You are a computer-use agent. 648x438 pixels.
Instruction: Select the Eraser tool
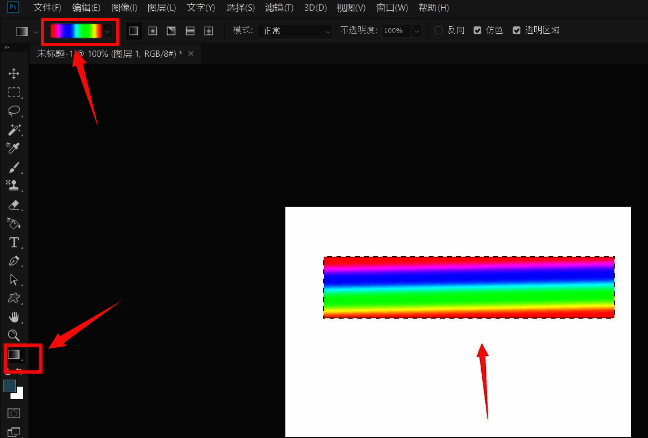pyautogui.click(x=14, y=204)
